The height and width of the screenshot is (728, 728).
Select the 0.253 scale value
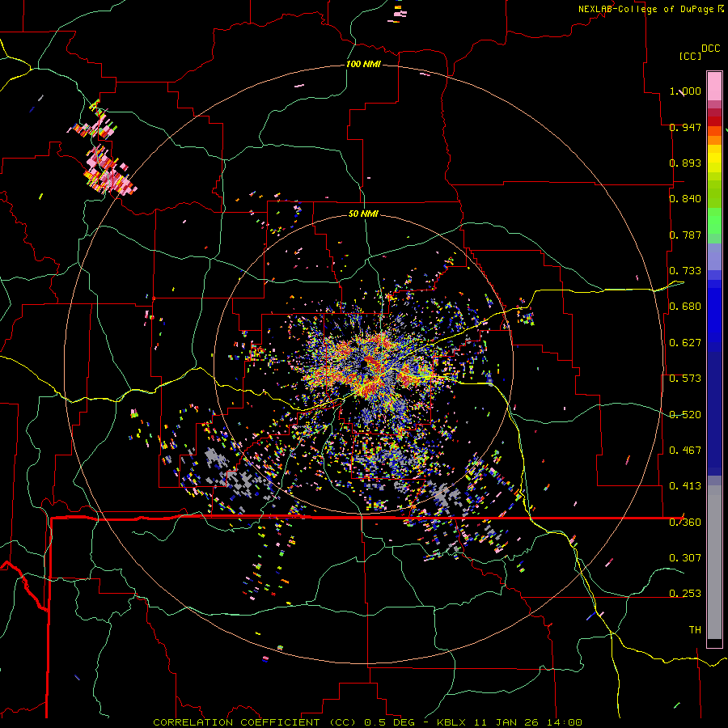click(x=685, y=594)
